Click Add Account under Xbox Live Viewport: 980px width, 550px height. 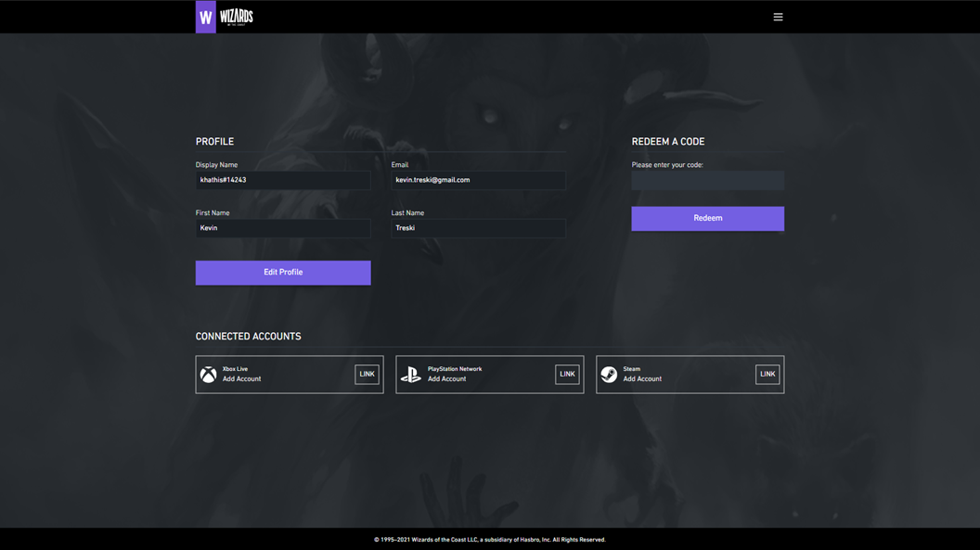(241, 379)
